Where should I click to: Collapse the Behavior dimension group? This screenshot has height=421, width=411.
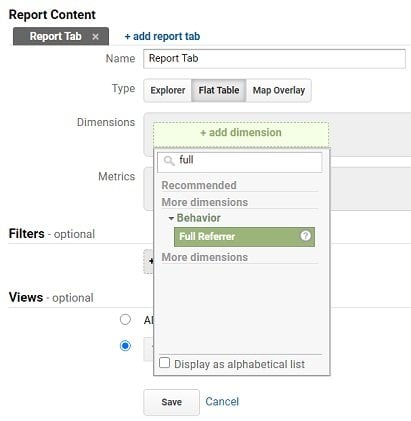point(171,218)
